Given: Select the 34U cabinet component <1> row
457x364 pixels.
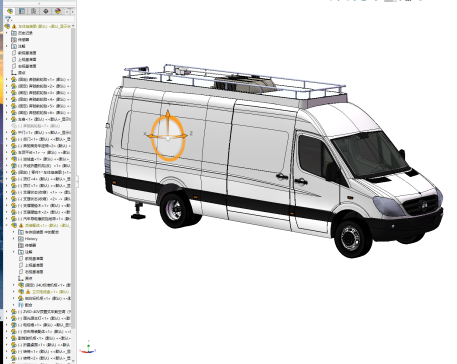Looking at the screenshot, I should tap(44, 285).
